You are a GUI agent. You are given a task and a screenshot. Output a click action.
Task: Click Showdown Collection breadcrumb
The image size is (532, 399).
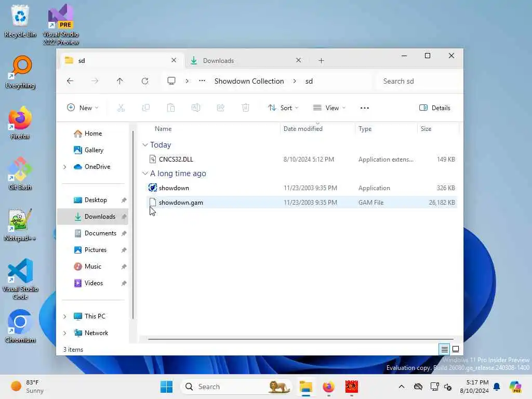coord(249,81)
